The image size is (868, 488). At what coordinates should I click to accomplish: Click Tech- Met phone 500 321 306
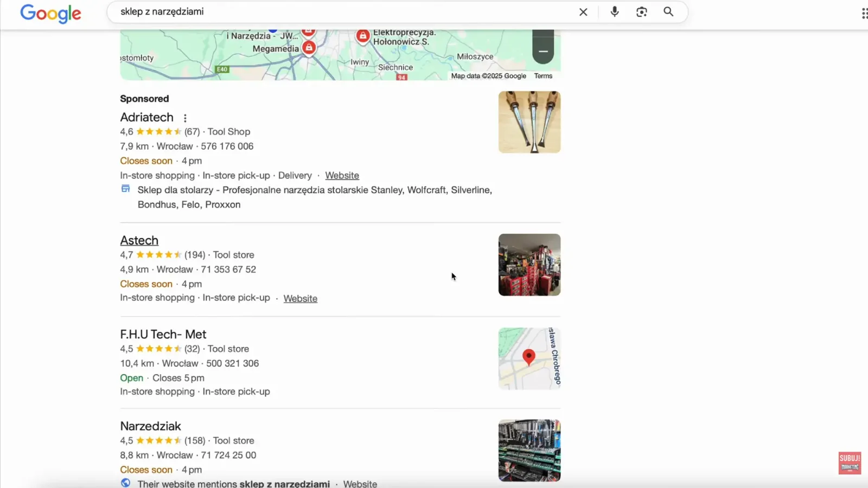click(x=232, y=363)
